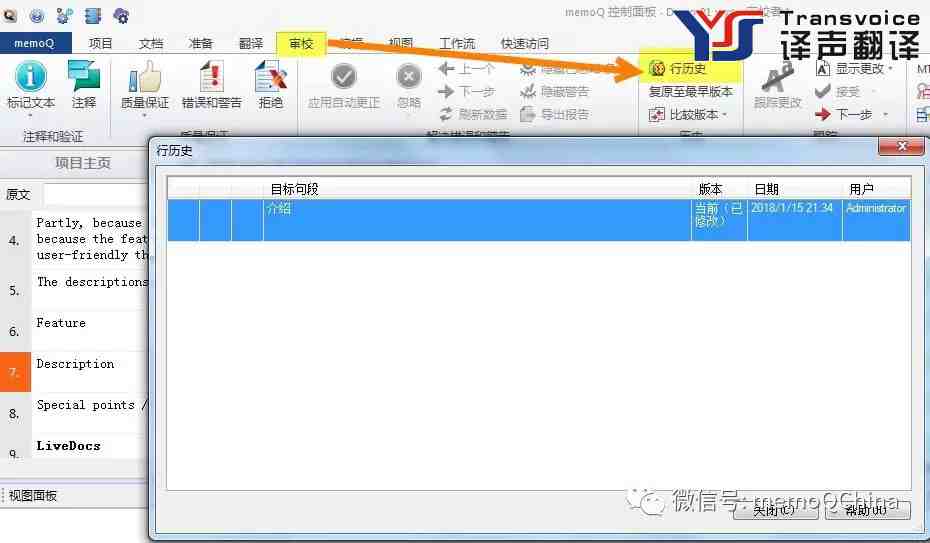
Task: Open 显示更改 show changes dropdown
Action: click(x=855, y=69)
